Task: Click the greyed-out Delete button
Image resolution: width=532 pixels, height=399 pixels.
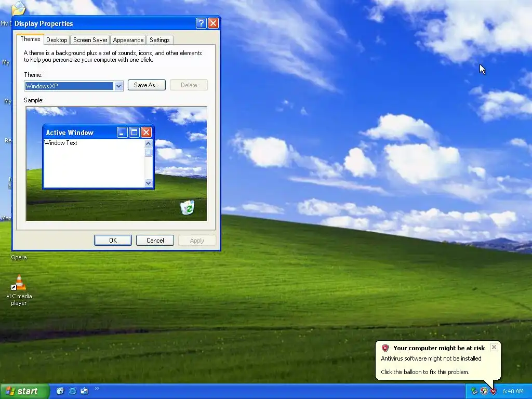Action: tap(189, 85)
